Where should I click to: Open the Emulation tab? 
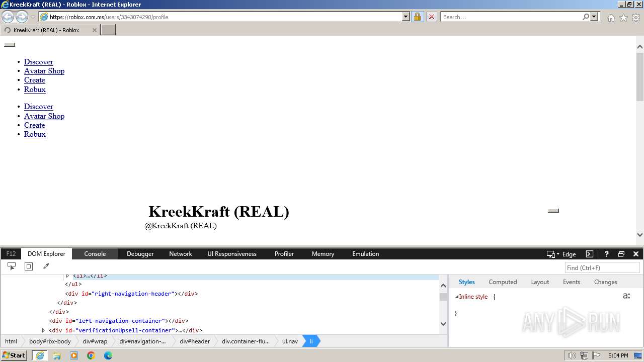[x=366, y=254]
